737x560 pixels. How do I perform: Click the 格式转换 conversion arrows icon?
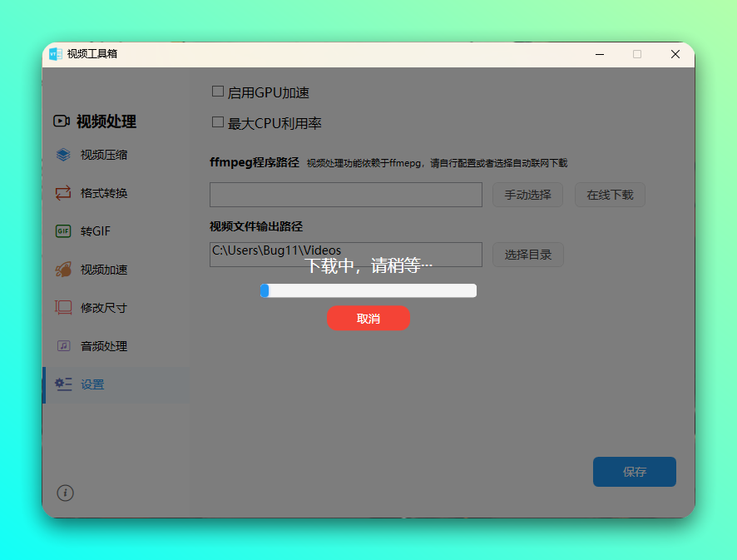(62, 193)
